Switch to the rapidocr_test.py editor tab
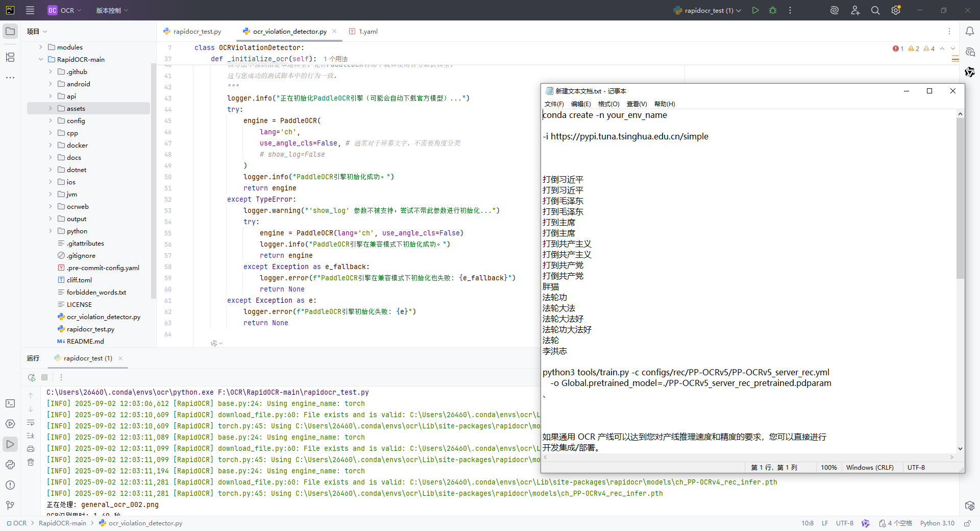Screen dimensions: 980x531 (197, 32)
